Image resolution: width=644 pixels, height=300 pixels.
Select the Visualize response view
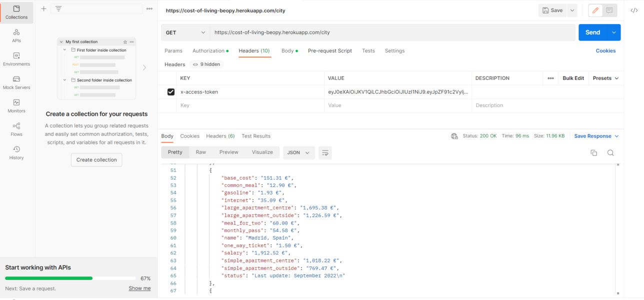(x=262, y=152)
